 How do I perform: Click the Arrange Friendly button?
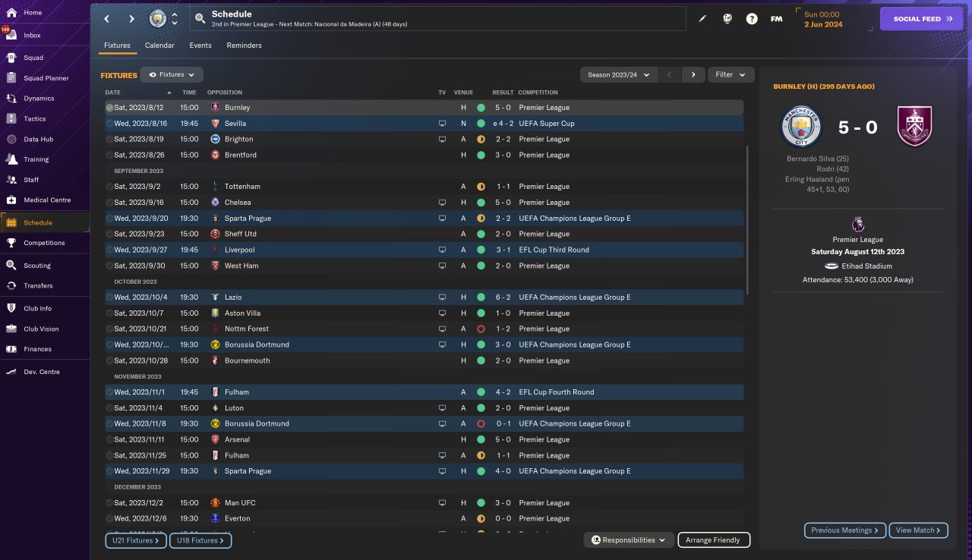click(713, 540)
